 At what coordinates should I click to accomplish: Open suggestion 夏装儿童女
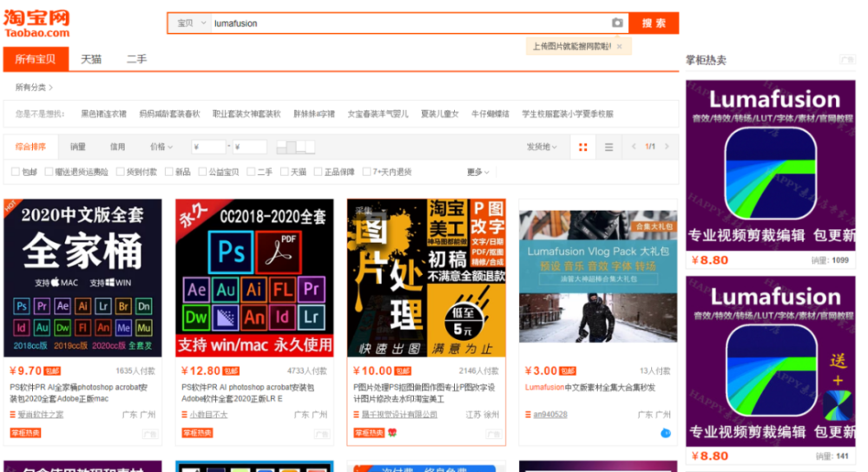pos(439,114)
